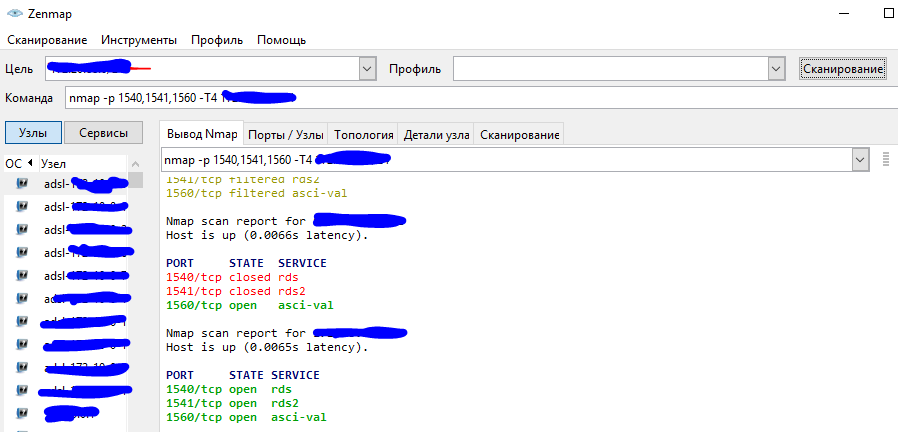Click the empty Профиль combo box field
Image resolution: width=898 pixels, height=432 pixels.
click(611, 69)
